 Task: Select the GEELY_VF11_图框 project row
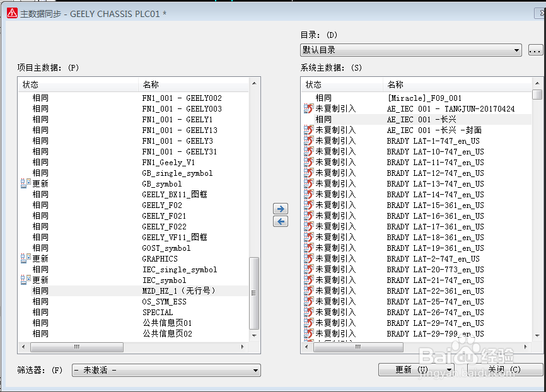134,237
